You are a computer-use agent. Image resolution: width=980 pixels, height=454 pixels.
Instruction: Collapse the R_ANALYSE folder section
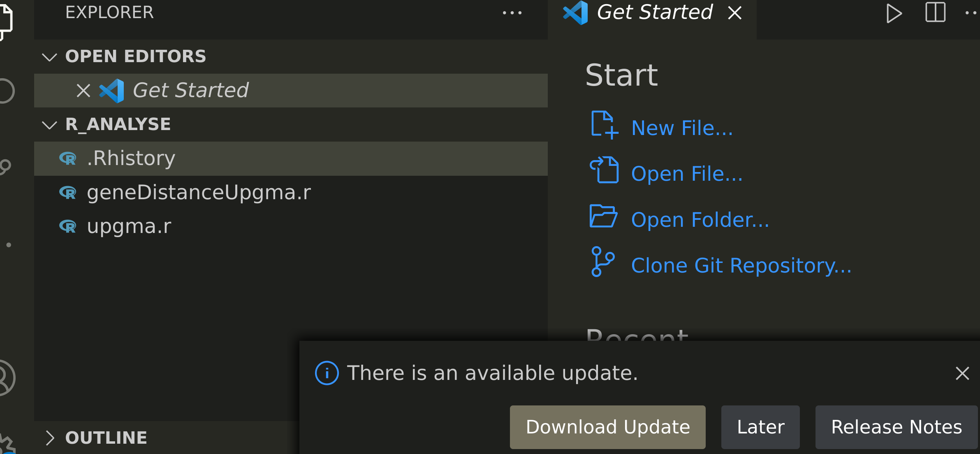[49, 124]
